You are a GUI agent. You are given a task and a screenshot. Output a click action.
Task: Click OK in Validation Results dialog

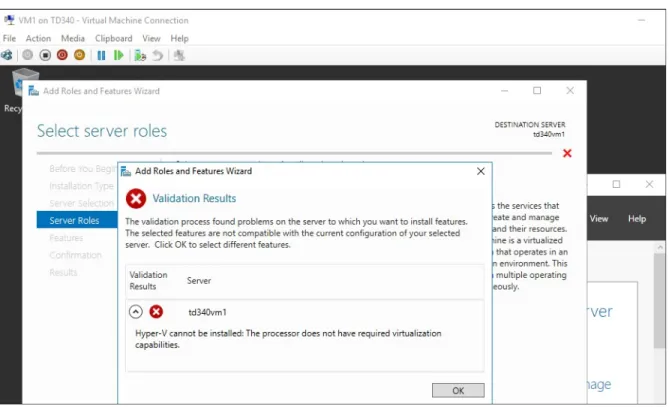point(458,390)
